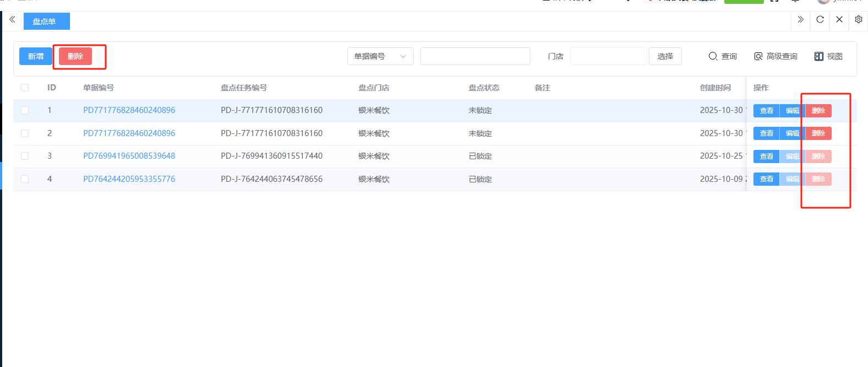Image resolution: width=868 pixels, height=367 pixels.
Task: Open the 视图 view layout icon
Action: (x=819, y=56)
